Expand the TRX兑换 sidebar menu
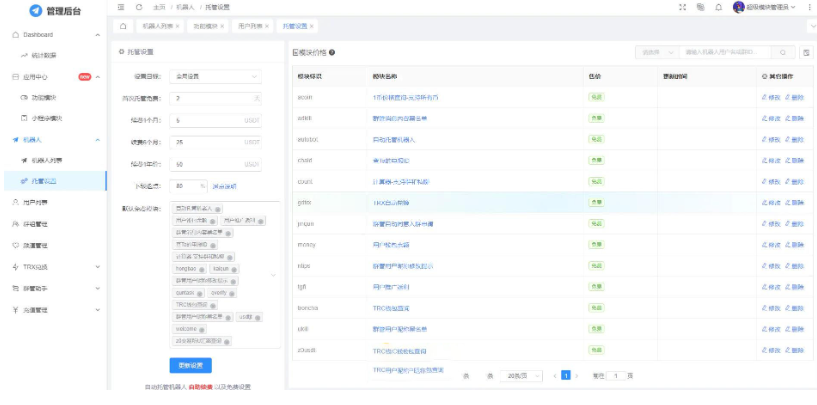The image size is (817, 405). tap(97, 267)
